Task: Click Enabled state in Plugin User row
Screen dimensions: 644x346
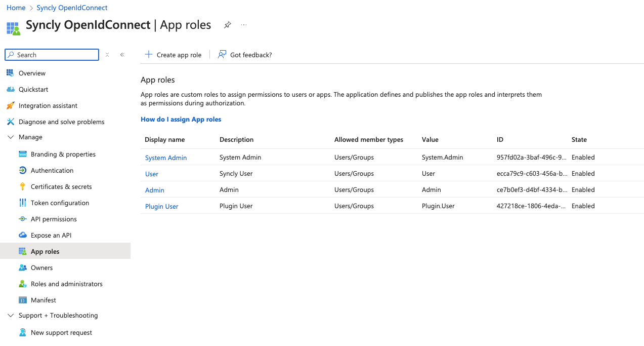Action: click(x=583, y=206)
